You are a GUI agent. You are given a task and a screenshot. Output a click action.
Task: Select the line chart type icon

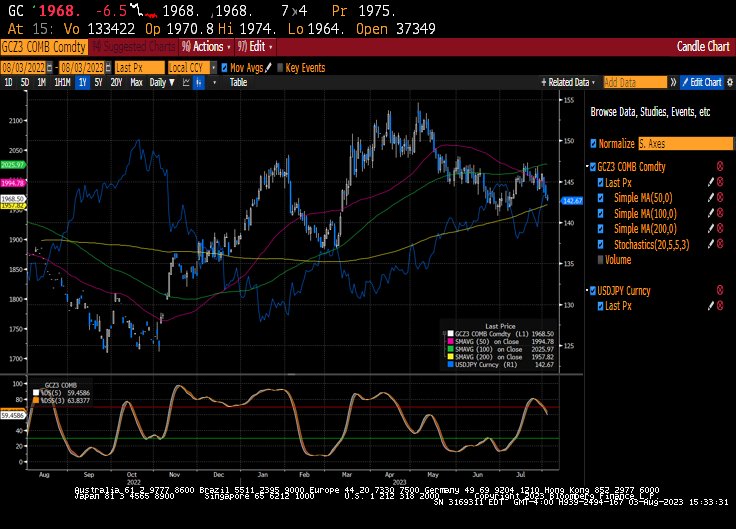point(186,82)
